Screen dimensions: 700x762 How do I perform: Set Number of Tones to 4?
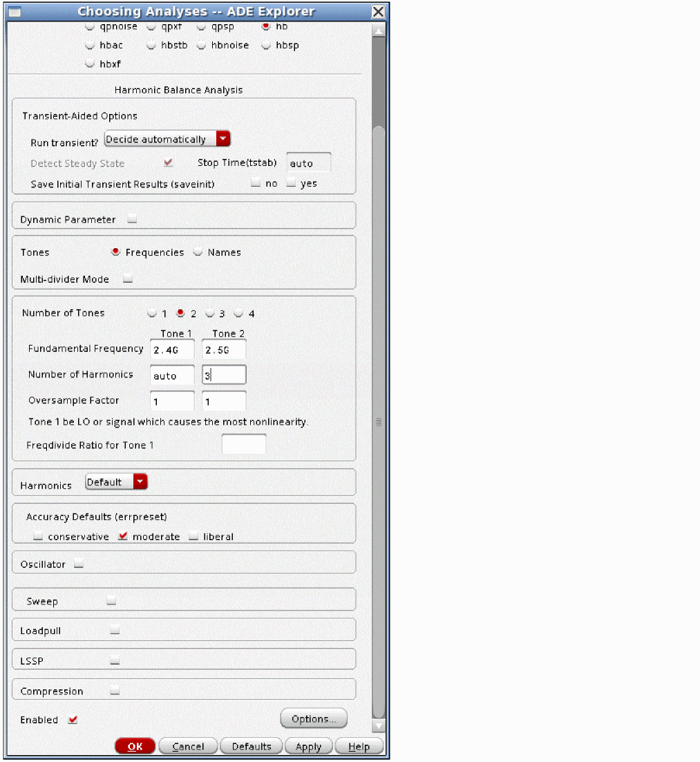coord(238,313)
